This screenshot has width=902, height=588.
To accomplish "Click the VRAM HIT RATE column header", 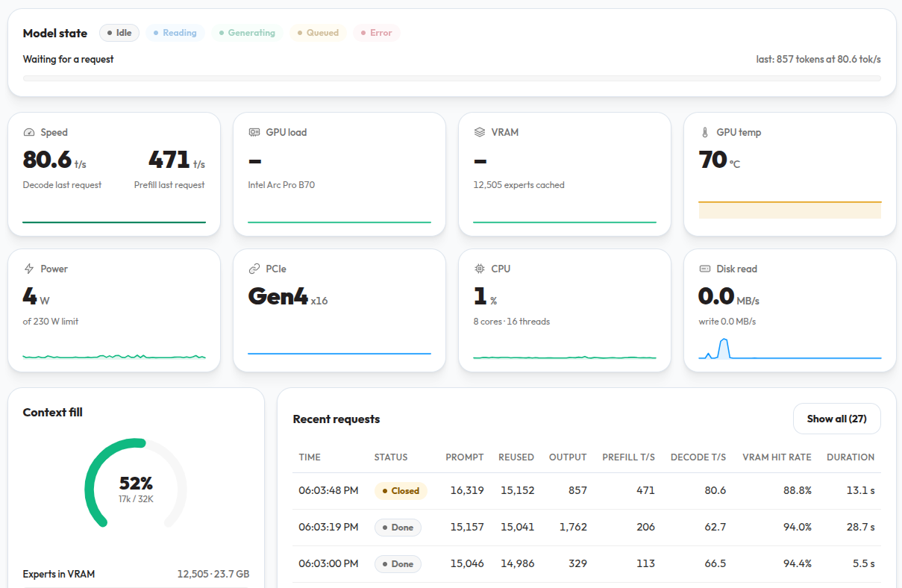I will tap(777, 457).
